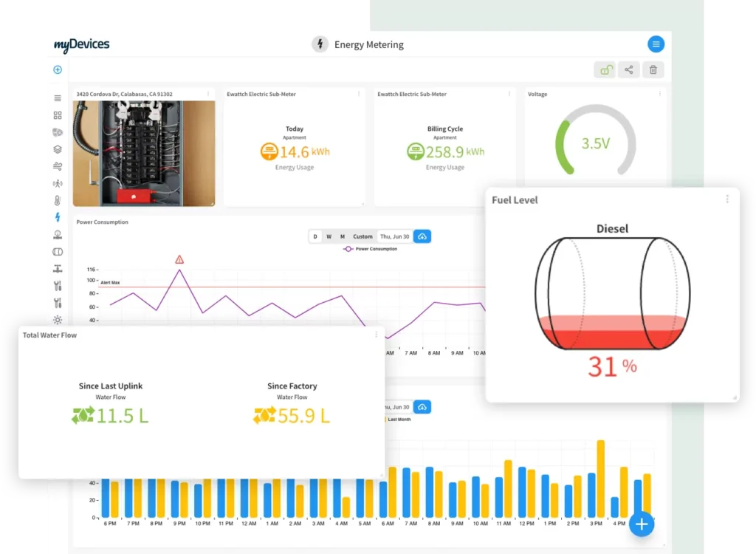This screenshot has width=756, height=554.
Task: Toggle the Power Consumption legend series
Action: pyautogui.click(x=370, y=249)
